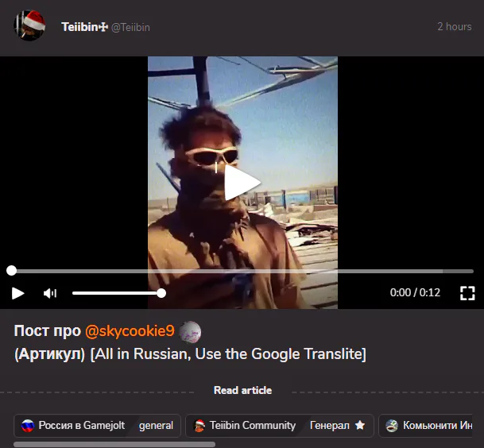484x448 pixels.
Task: Open the Teiibin Community tag
Action: (253, 426)
